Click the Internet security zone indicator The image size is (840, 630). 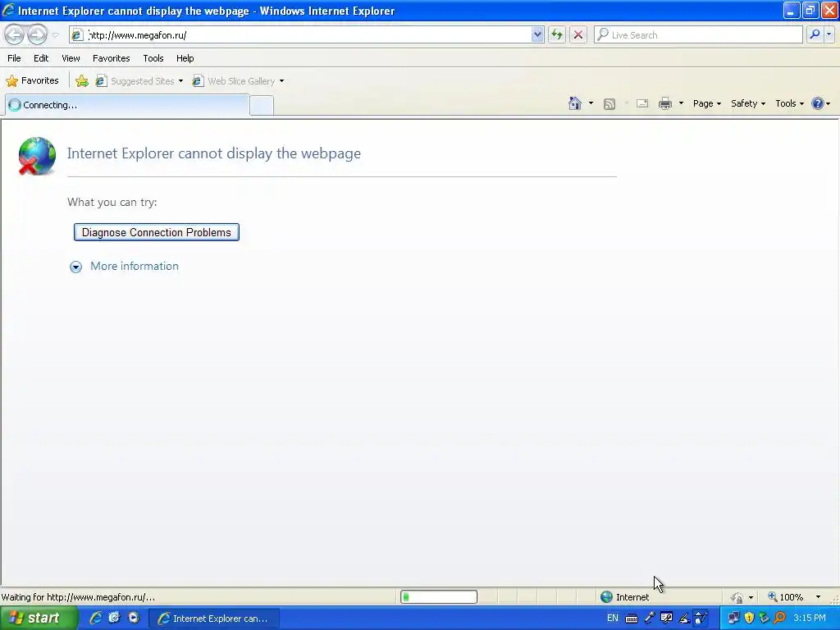pyautogui.click(x=624, y=597)
